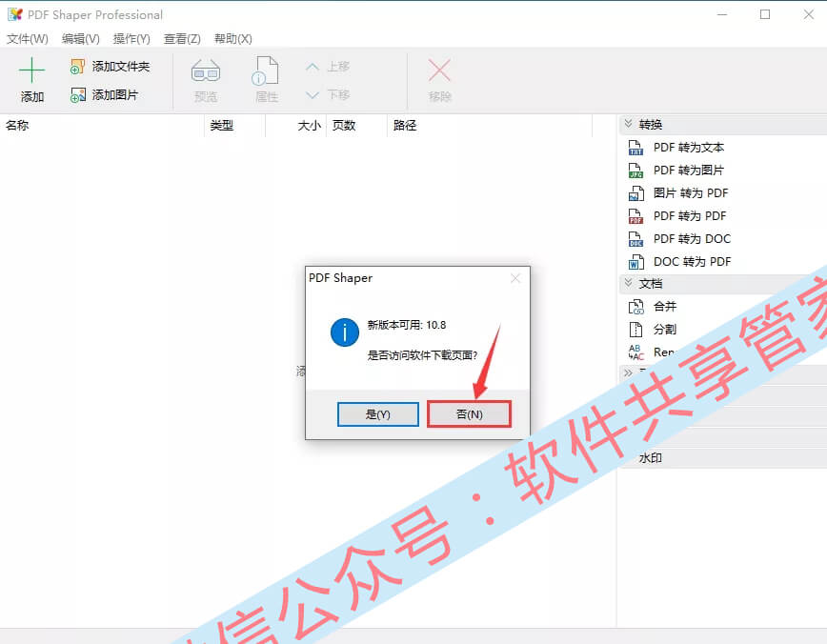Image resolution: width=827 pixels, height=644 pixels.
Task: Click the DOC 转为 PDF Word icon
Action: 635,262
